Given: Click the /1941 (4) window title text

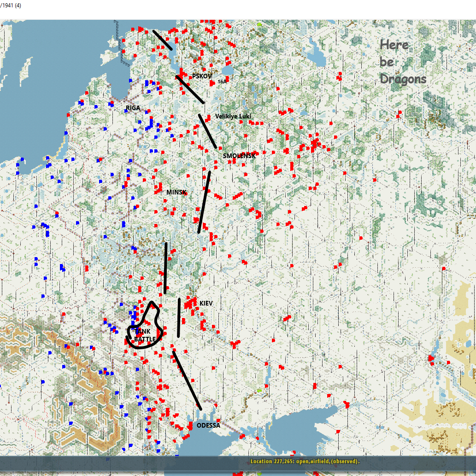Looking at the screenshot, I should click(x=11, y=6).
